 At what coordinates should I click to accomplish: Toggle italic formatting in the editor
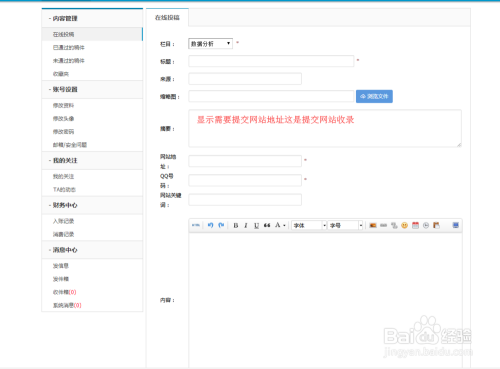(246, 225)
